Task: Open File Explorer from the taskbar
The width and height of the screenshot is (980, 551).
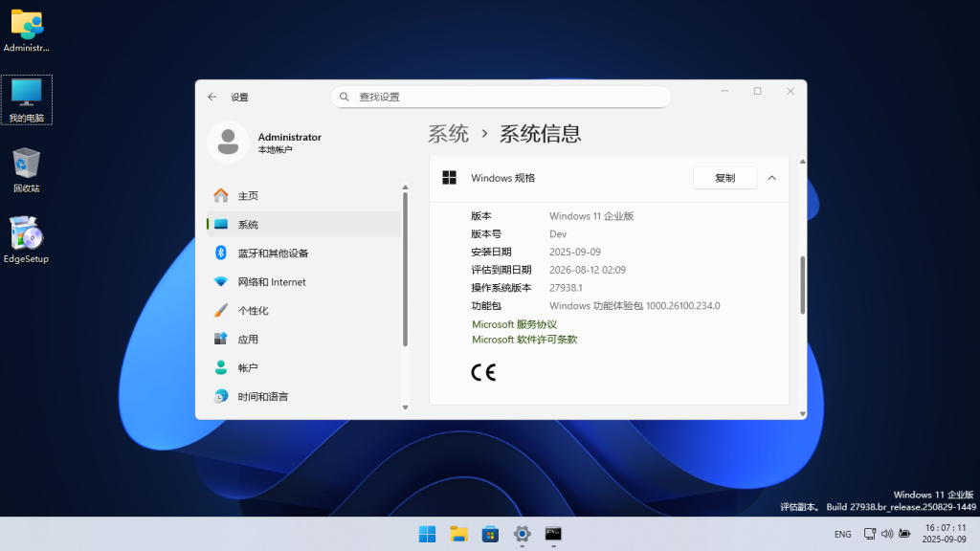Action: (x=458, y=534)
